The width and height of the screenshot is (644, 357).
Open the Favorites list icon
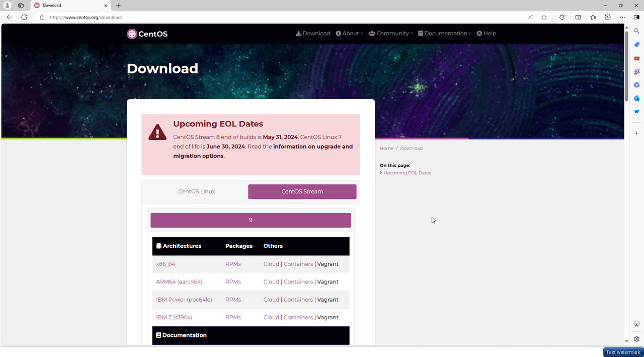593,17
